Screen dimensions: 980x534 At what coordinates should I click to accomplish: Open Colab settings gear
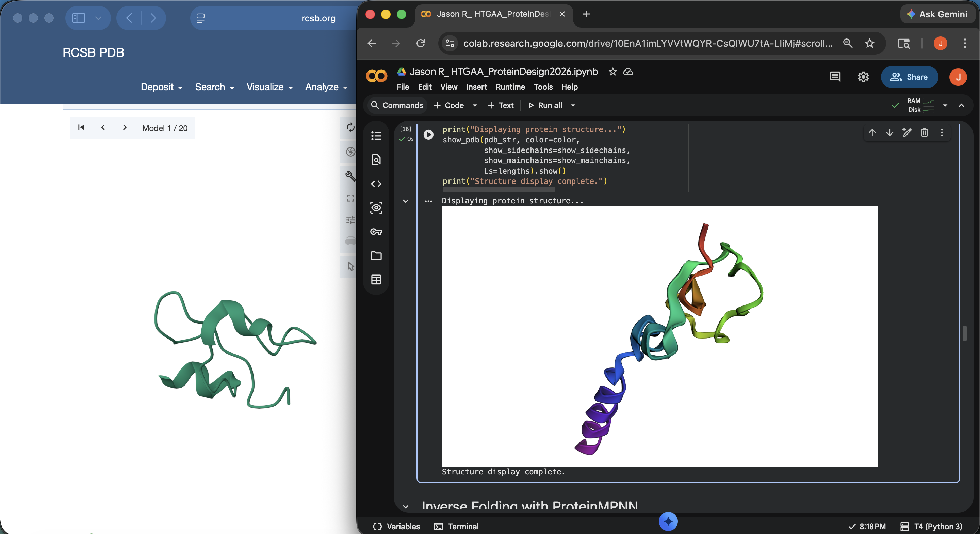click(863, 77)
